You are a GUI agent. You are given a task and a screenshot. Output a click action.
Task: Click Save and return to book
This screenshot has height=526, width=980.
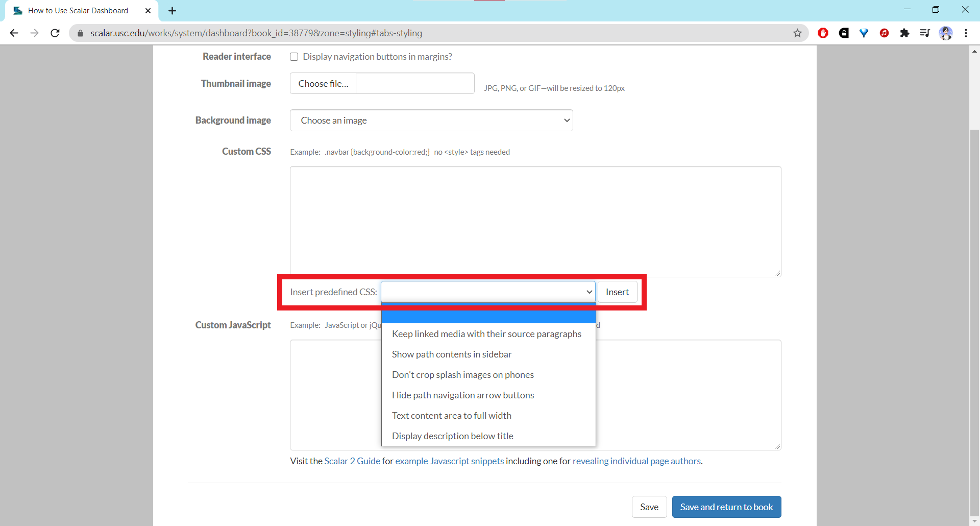(726, 507)
